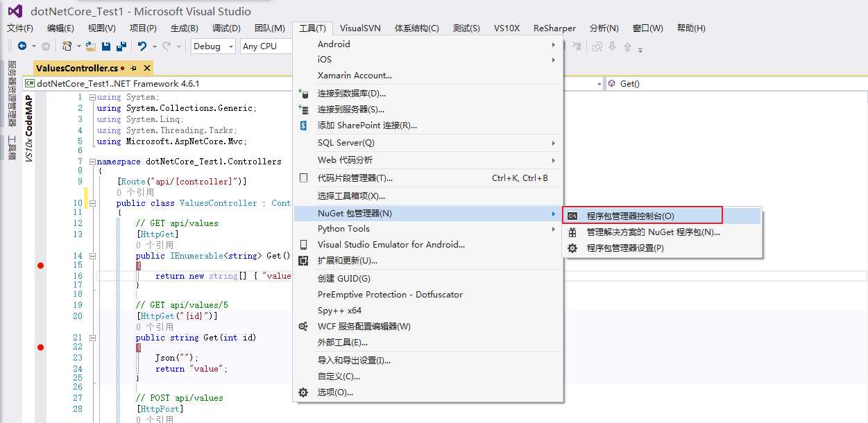
Task: Open the Debug configuration dropdown
Action: click(x=212, y=46)
